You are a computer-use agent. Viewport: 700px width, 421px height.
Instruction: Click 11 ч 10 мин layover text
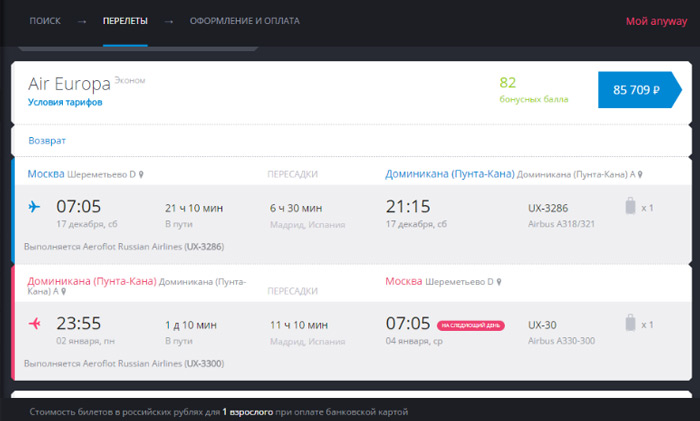tap(299, 325)
